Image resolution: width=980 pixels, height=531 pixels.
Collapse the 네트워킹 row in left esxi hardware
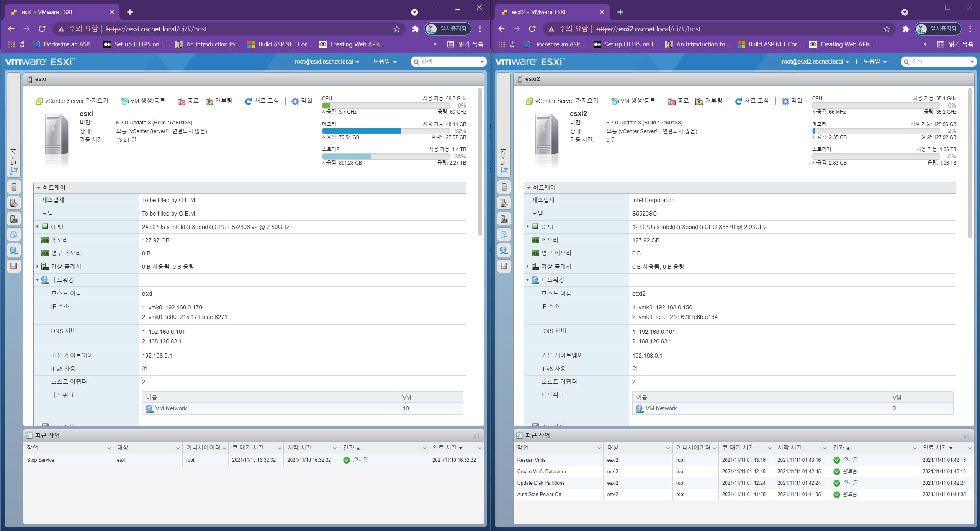click(37, 280)
